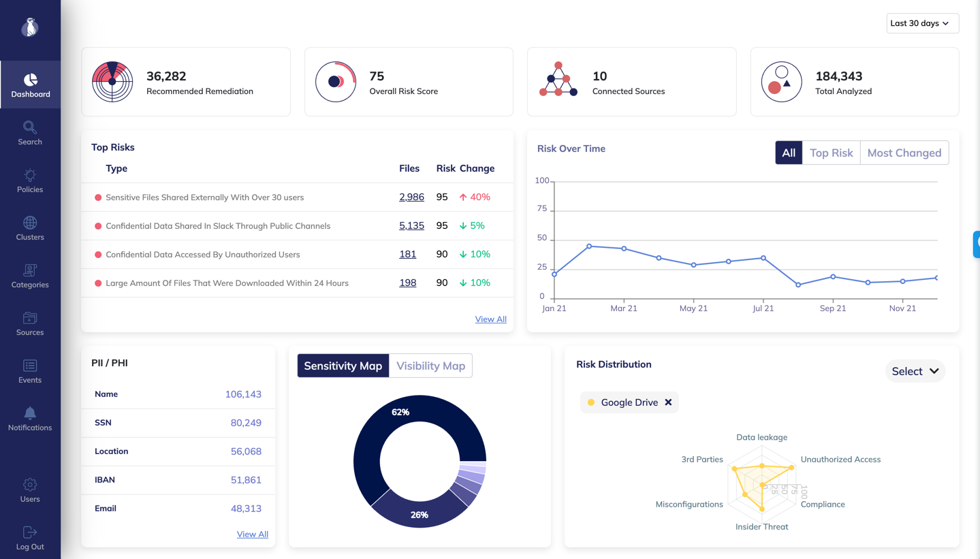This screenshot has height=559, width=980.
Task: Switch Risk Over Time to All
Action: click(789, 153)
